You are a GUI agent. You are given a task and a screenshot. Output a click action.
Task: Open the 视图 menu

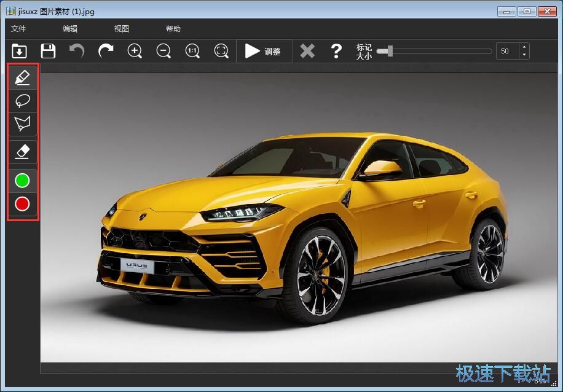pyautogui.click(x=122, y=29)
